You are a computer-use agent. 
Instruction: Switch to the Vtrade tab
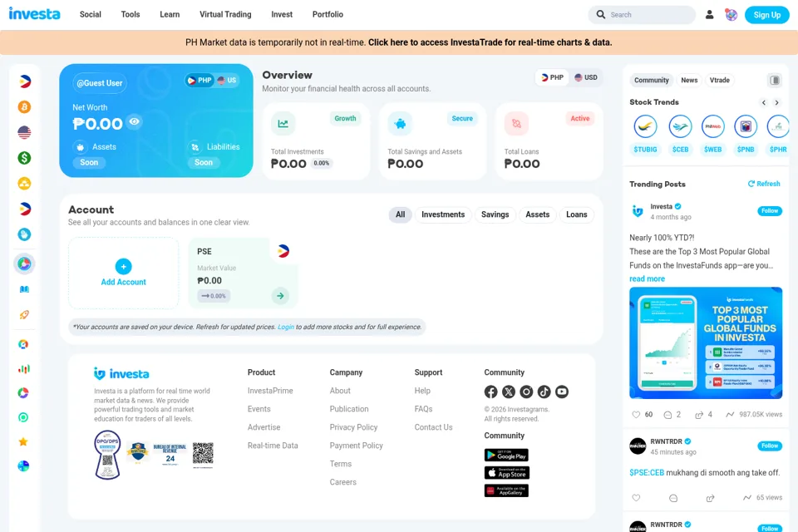pos(720,81)
